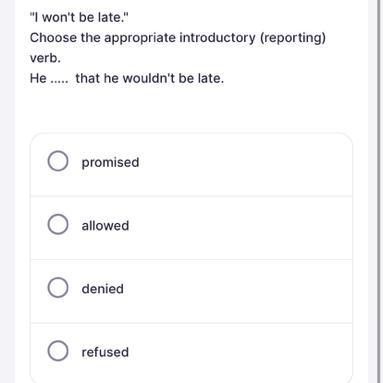
Task: Click the "allowed" answer label text
Action: (105, 226)
